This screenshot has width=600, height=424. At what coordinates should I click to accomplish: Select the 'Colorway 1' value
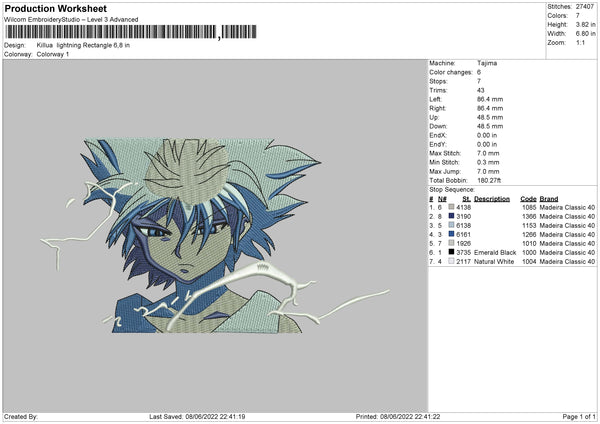click(x=53, y=54)
